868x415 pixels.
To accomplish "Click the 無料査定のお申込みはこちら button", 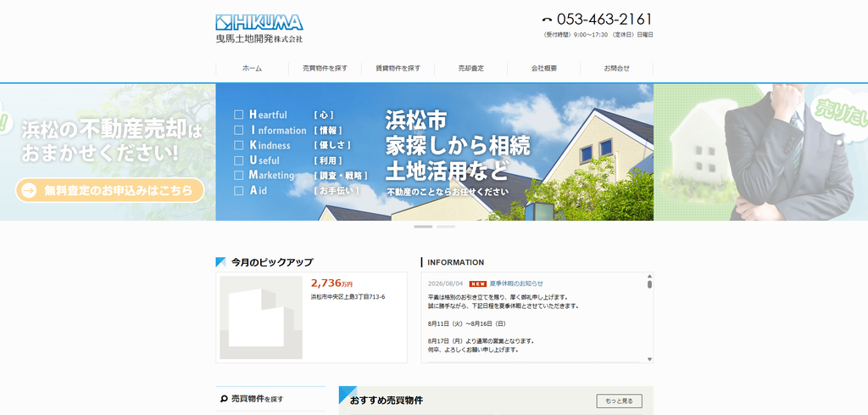I will click(110, 191).
